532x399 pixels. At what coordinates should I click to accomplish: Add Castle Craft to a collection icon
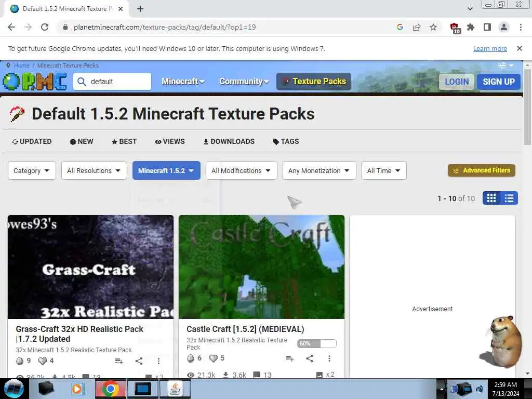(290, 358)
